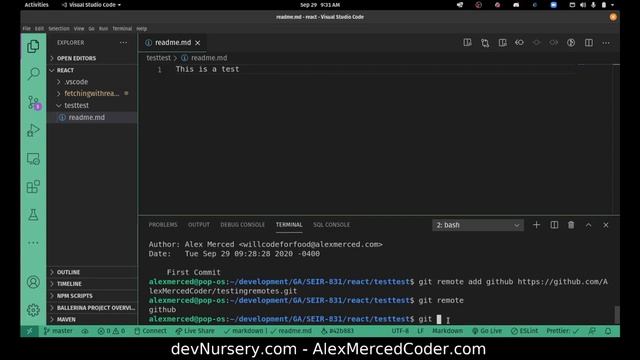The height and width of the screenshot is (360, 640).
Task: Open the Run and Debug view
Action: click(33, 131)
